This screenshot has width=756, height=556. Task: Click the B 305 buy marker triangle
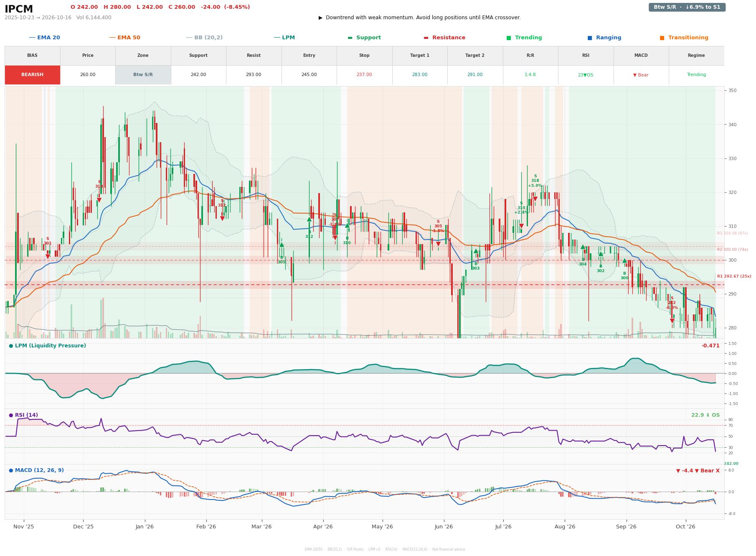pyautogui.click(x=282, y=245)
